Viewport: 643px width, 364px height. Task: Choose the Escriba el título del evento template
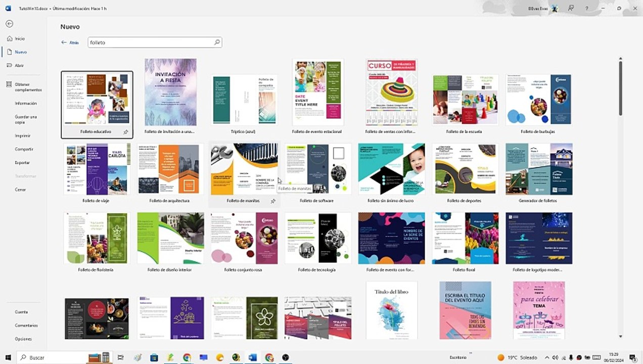coord(465,310)
